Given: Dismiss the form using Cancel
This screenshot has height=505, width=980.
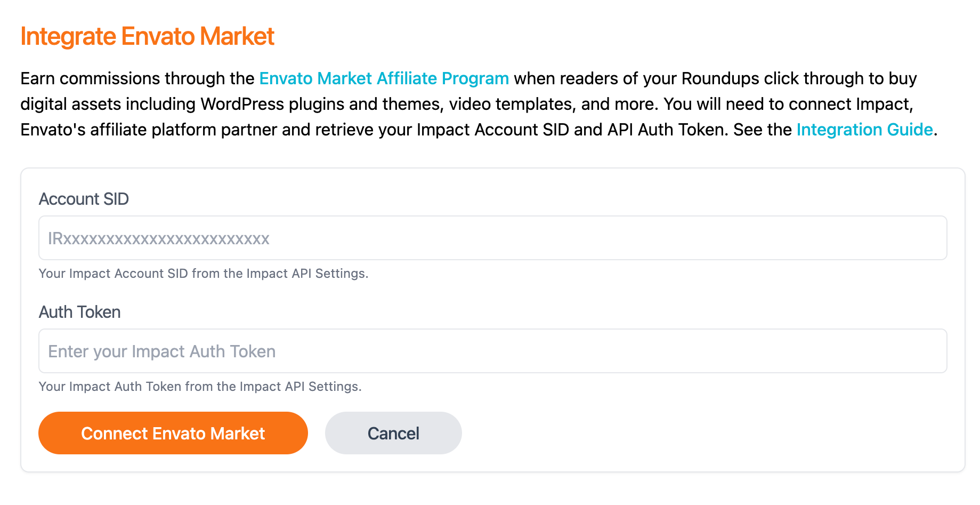Looking at the screenshot, I should coord(393,433).
